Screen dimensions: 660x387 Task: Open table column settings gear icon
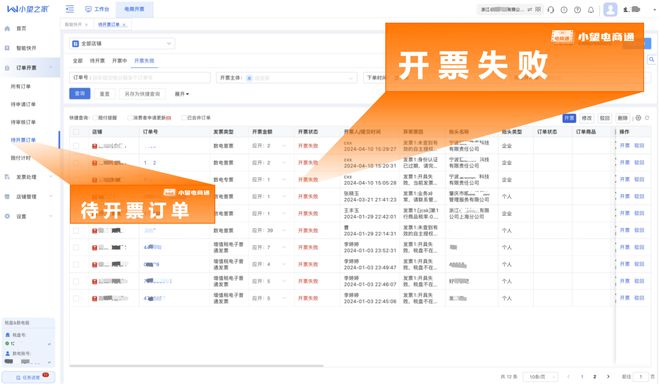[x=638, y=118]
